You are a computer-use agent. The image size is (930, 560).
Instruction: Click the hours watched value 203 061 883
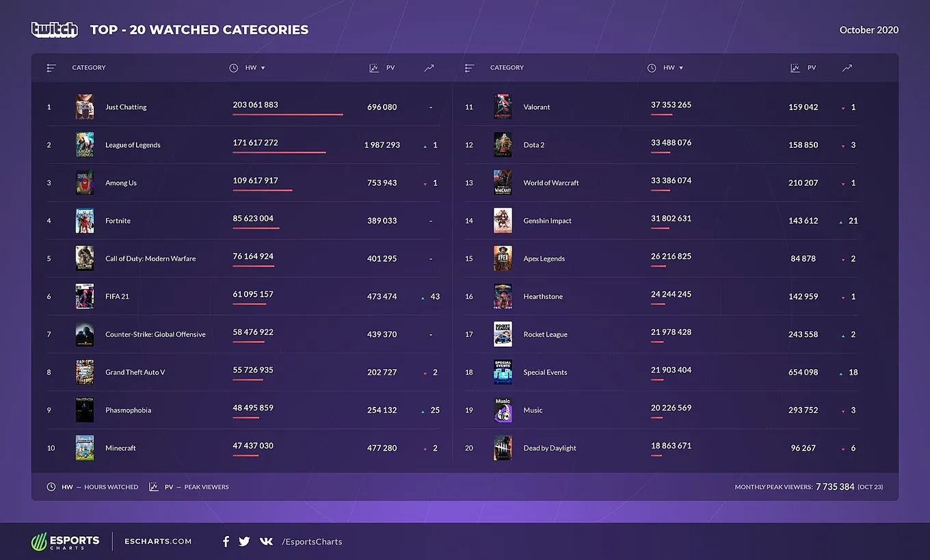[x=255, y=105]
